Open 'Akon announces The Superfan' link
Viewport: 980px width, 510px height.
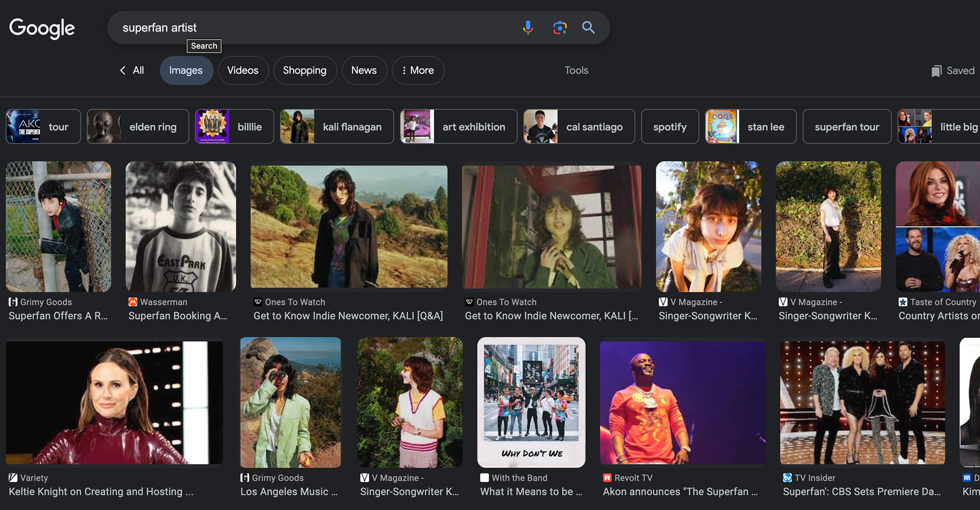click(x=680, y=492)
